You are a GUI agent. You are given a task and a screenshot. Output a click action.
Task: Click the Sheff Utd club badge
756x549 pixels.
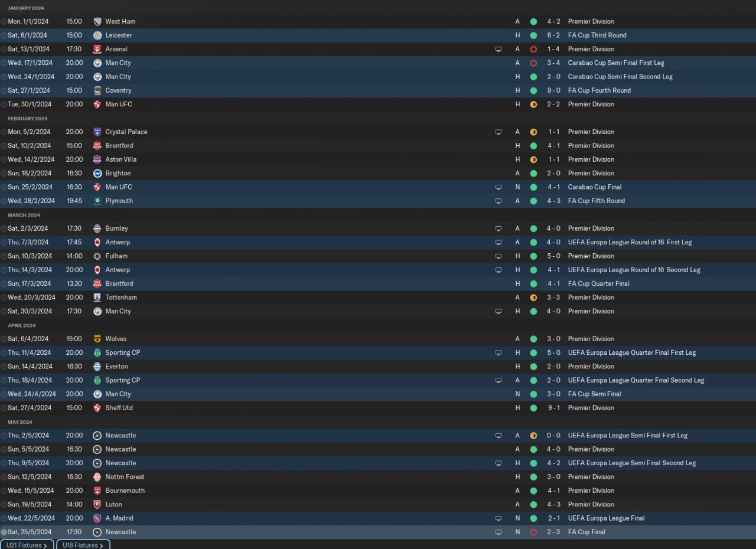(x=97, y=408)
